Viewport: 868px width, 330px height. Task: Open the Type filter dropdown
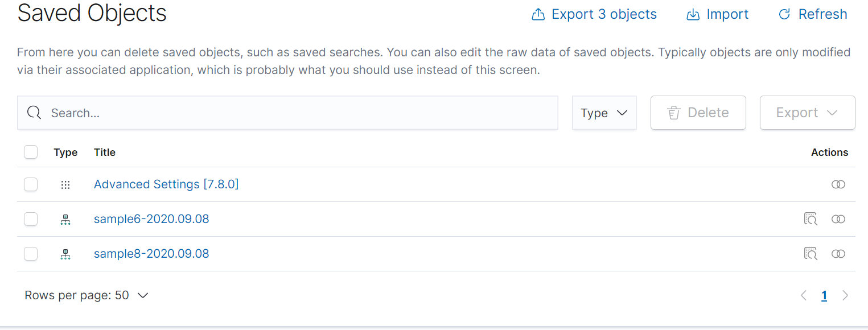[x=604, y=113]
